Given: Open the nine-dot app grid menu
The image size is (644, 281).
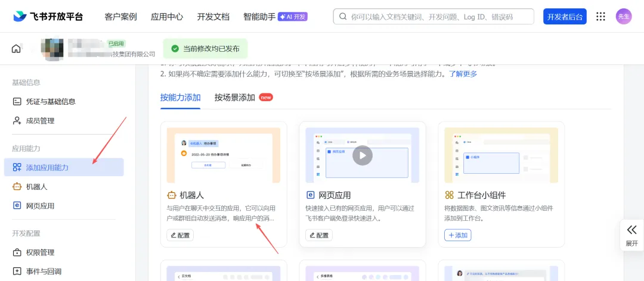Looking at the screenshot, I should coord(600,17).
